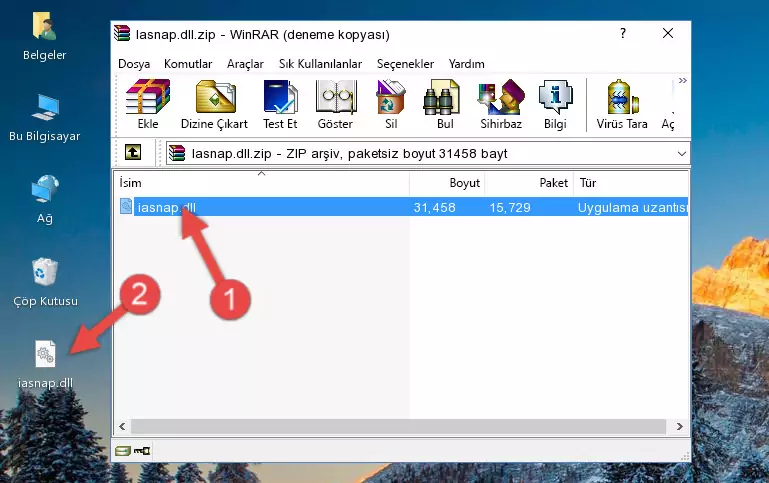The image size is (769, 483).
Task: Select the iasnap.dll desktop file
Action: point(45,365)
